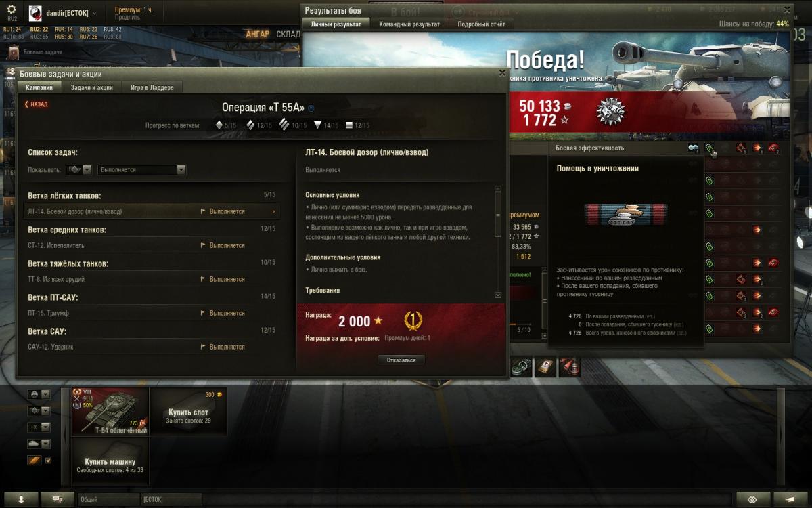
Task: Toggle the favorites vehicle filter checkbox
Action: coord(48,461)
